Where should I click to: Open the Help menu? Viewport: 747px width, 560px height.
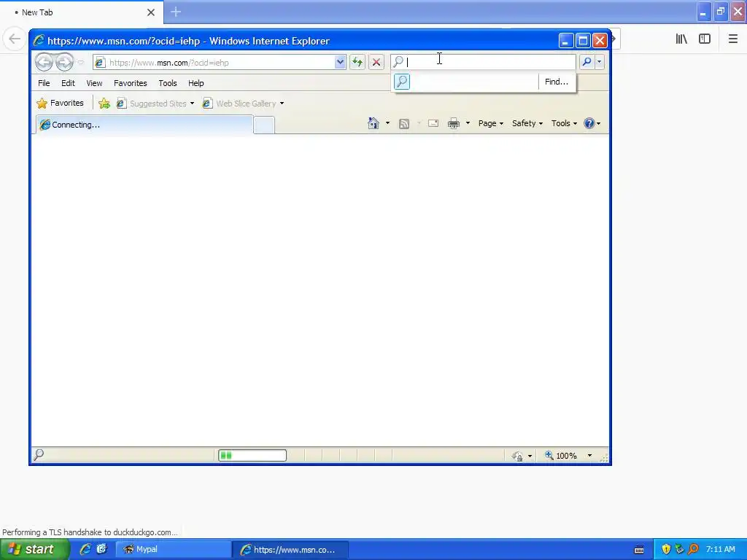tap(196, 83)
